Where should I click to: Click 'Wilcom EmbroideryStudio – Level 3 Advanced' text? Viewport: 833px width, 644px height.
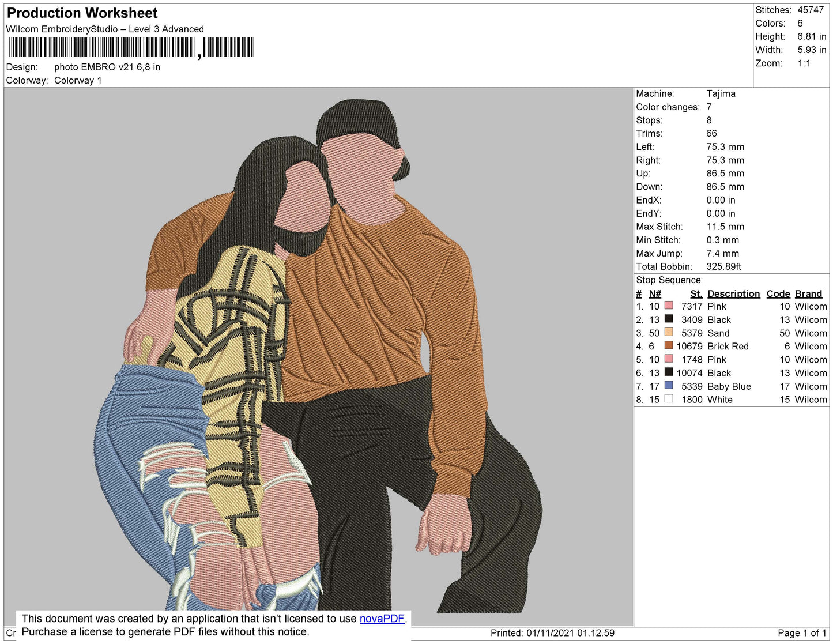click(105, 29)
